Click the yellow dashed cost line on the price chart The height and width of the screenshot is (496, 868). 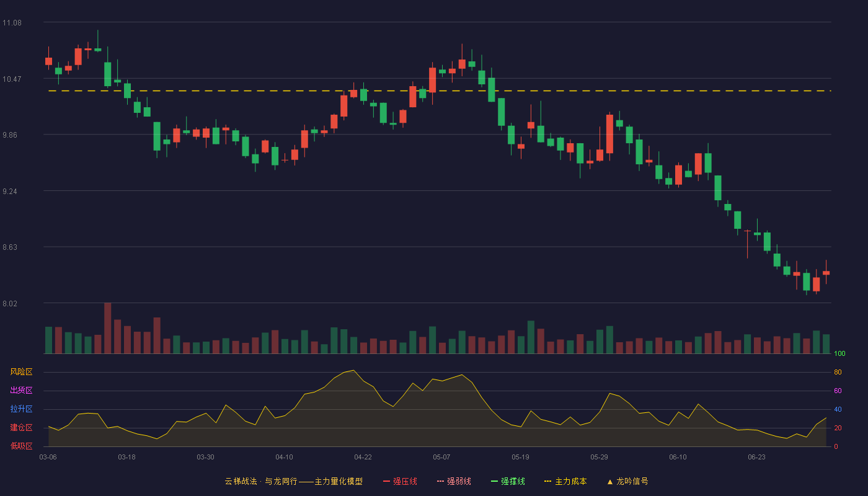click(x=439, y=91)
